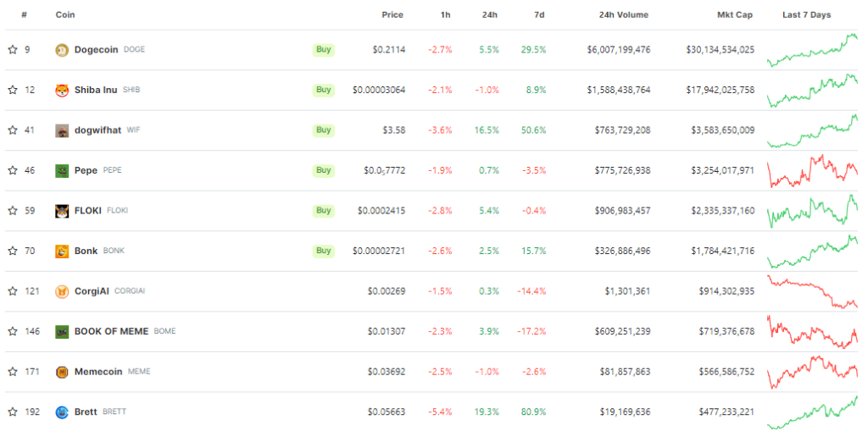868x431 pixels.
Task: Star CorgiAI as a favorite
Action: [12, 291]
